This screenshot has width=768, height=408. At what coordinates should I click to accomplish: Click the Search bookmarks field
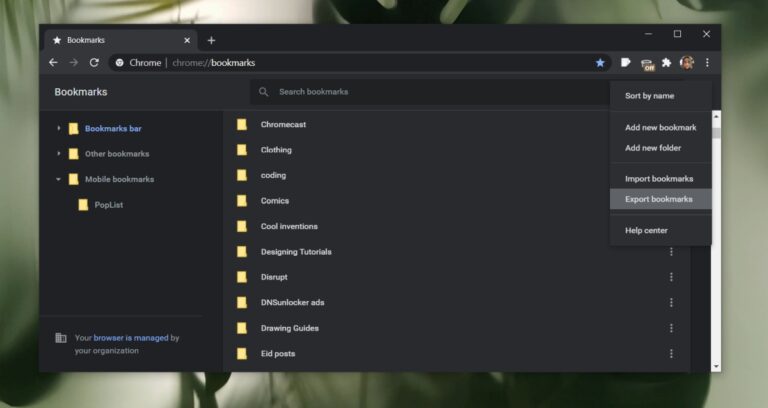point(431,92)
